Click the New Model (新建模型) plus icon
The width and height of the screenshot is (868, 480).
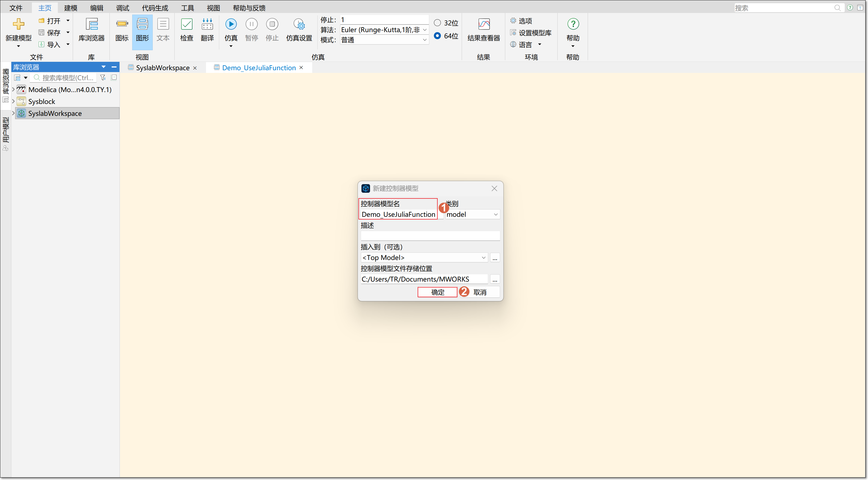18,24
